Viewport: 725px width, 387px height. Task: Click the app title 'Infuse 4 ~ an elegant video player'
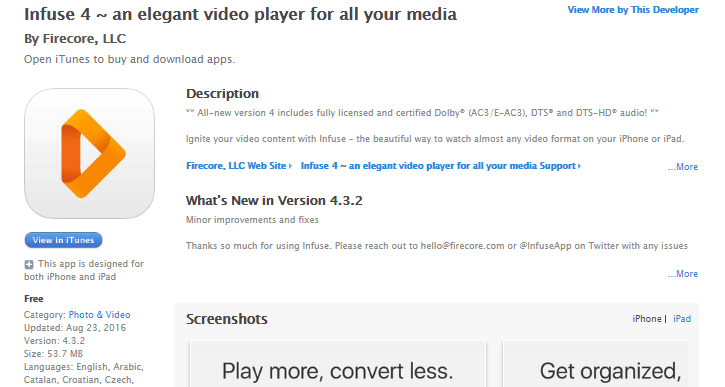click(240, 14)
